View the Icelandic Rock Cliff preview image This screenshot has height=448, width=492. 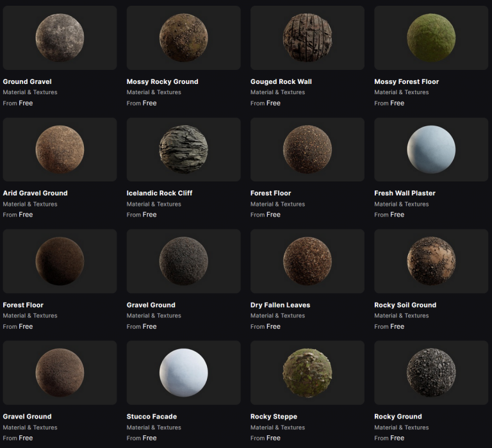point(183,149)
